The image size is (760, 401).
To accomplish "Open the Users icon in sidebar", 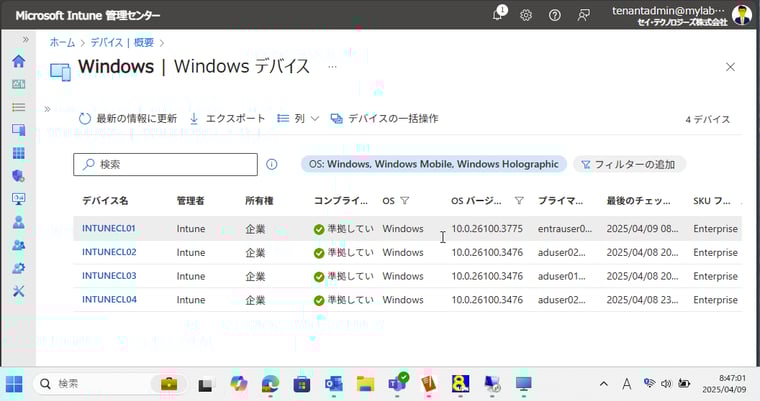I will (x=18, y=222).
